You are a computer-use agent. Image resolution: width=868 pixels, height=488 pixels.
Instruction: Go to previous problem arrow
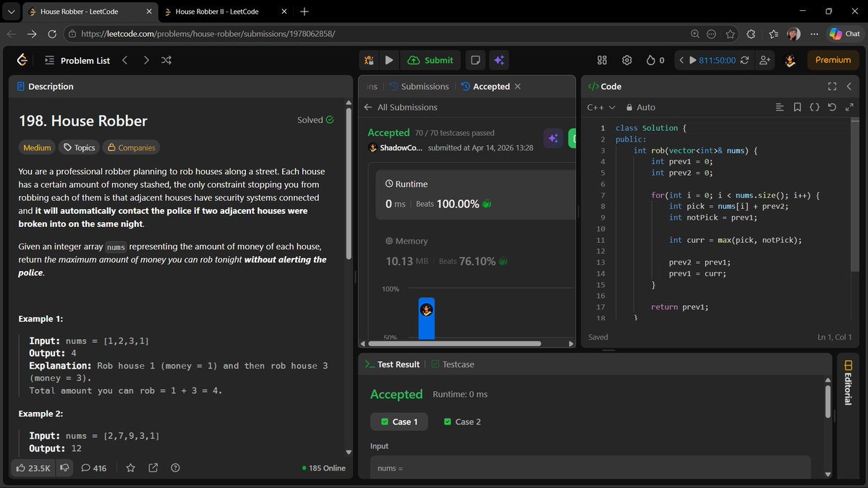tap(124, 60)
